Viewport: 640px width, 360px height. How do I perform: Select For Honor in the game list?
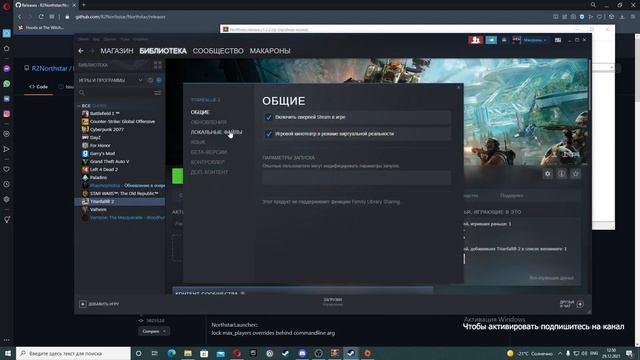coord(100,145)
